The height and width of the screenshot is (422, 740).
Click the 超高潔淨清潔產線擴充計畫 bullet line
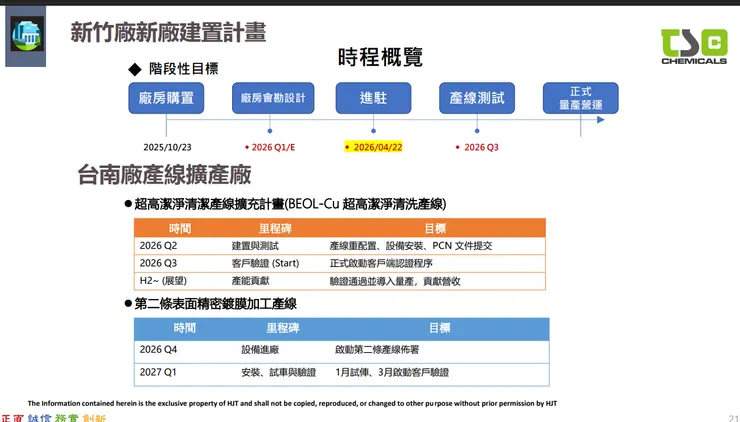point(286,204)
